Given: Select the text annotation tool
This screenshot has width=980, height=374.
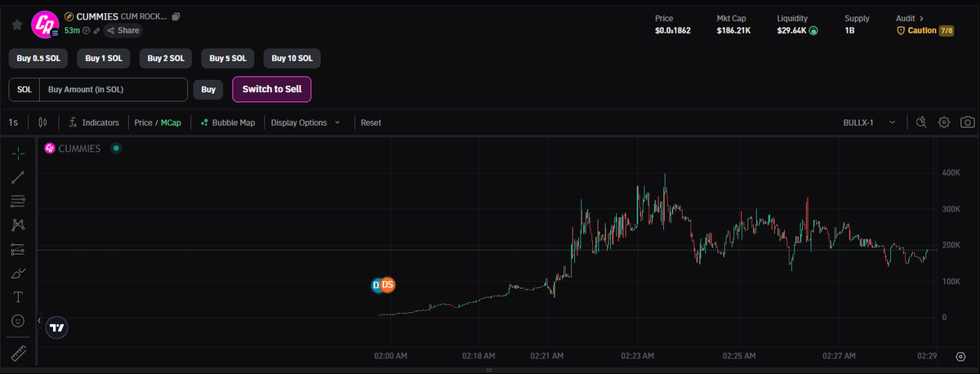Looking at the screenshot, I should pos(18,297).
